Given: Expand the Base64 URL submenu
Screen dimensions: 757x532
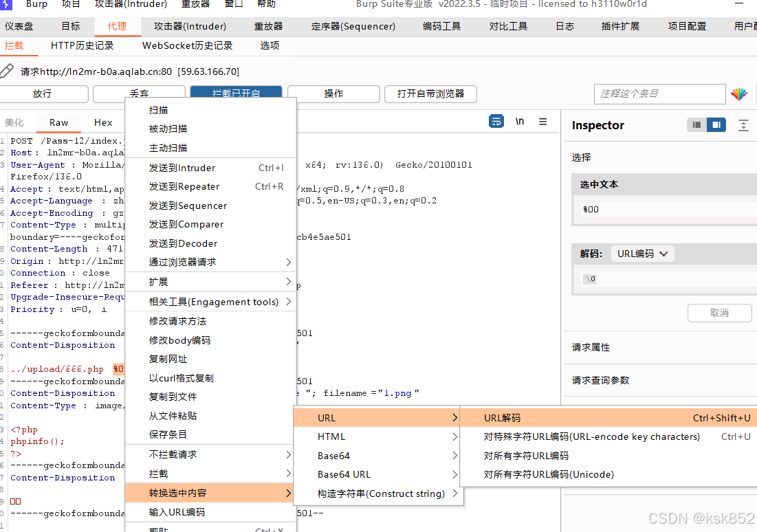Looking at the screenshot, I should 377,474.
